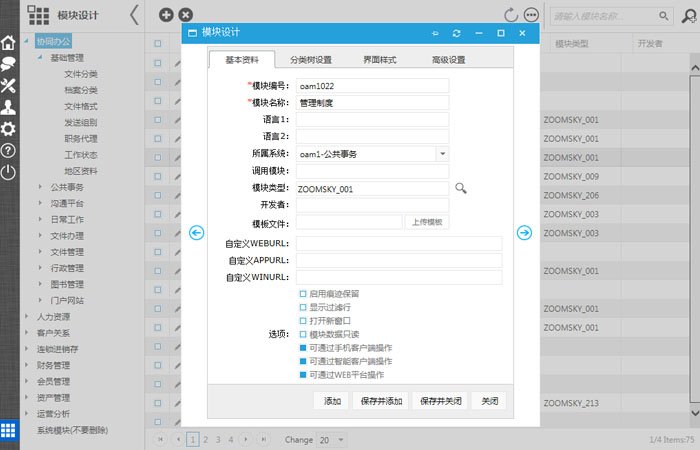Click the user search icon at the top right
The width and height of the screenshot is (700, 450).
click(x=689, y=16)
